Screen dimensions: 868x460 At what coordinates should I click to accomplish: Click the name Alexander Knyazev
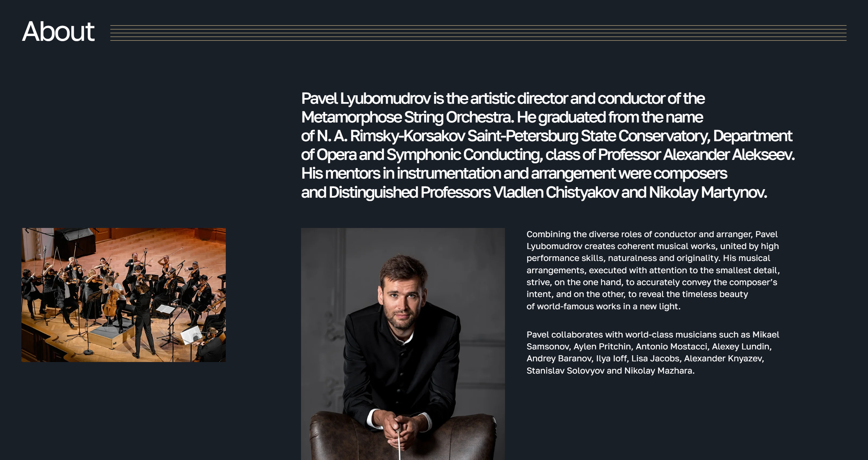tap(723, 359)
